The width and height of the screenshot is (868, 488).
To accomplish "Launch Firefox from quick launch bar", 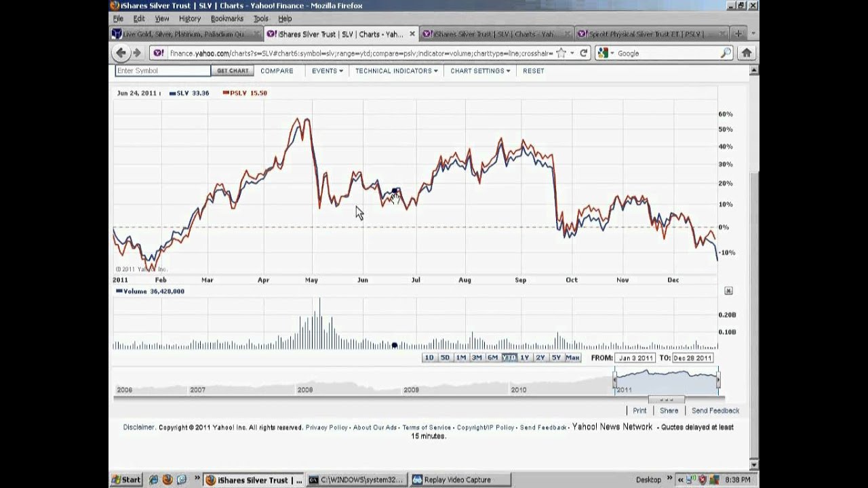I will (167, 480).
